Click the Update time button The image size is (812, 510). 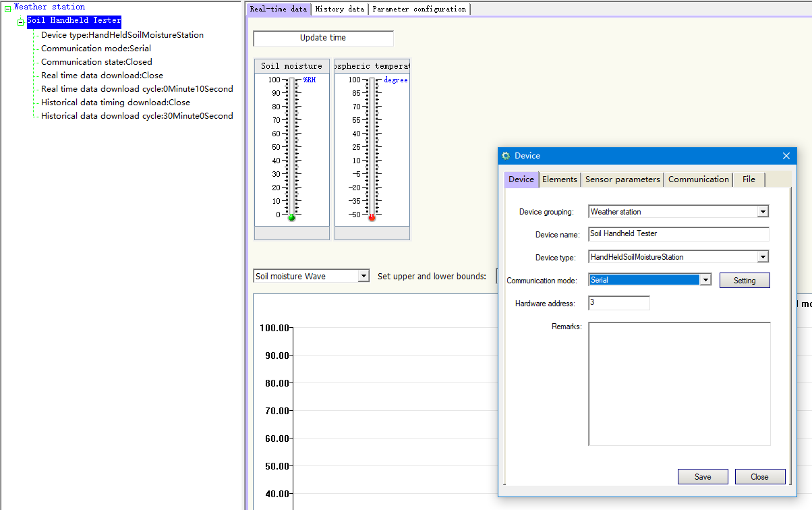click(322, 38)
